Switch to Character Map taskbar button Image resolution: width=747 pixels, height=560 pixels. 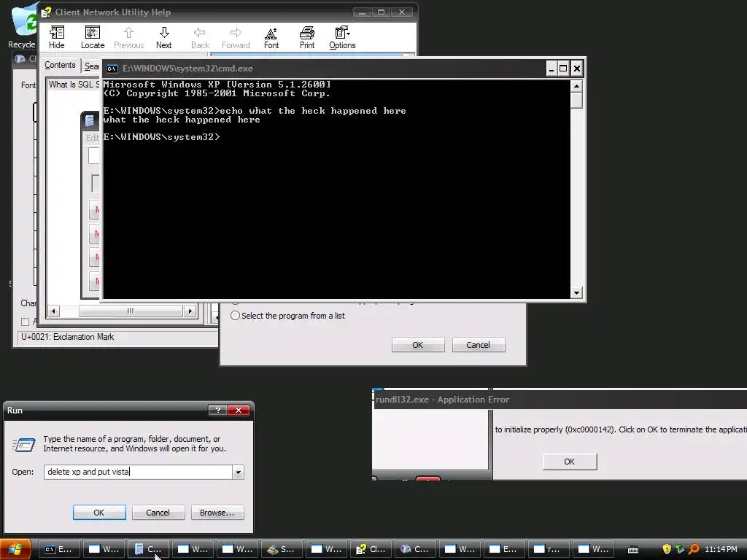tap(415, 549)
